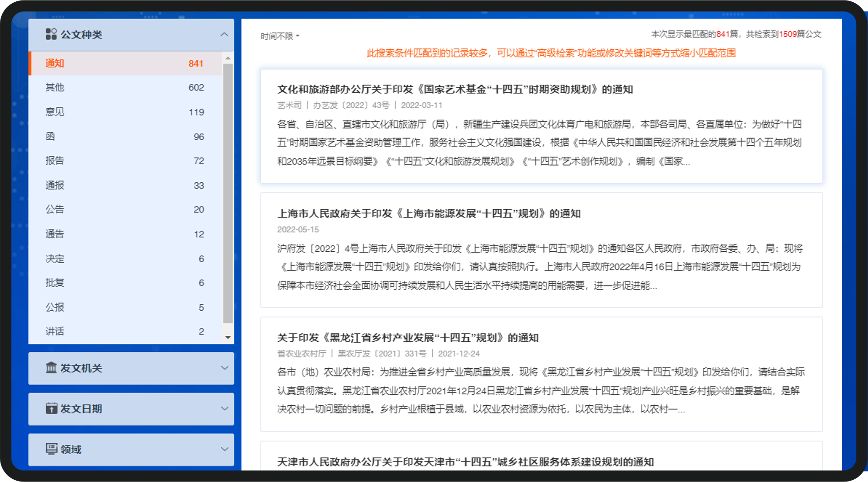Screen dimensions: 868x482
Task: Click the category list scroll-down arrow
Action: (x=228, y=338)
